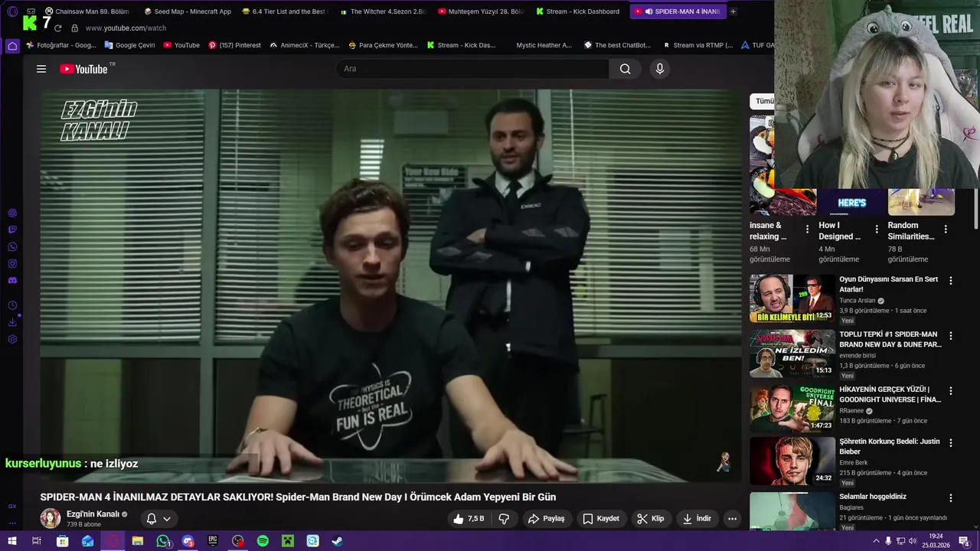Open TOPLU TEPKİ #1 SPIDER-MAN video title
Viewport: 980px width, 551px height.
point(890,340)
